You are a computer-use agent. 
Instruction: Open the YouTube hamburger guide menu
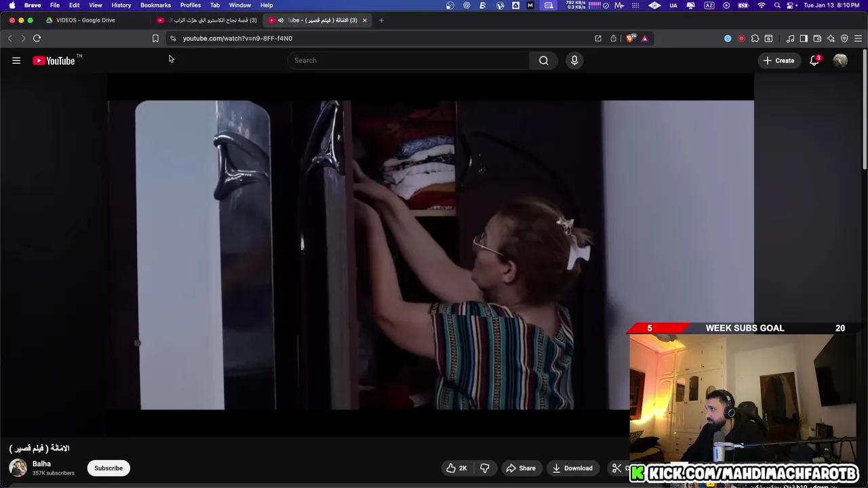click(x=16, y=60)
